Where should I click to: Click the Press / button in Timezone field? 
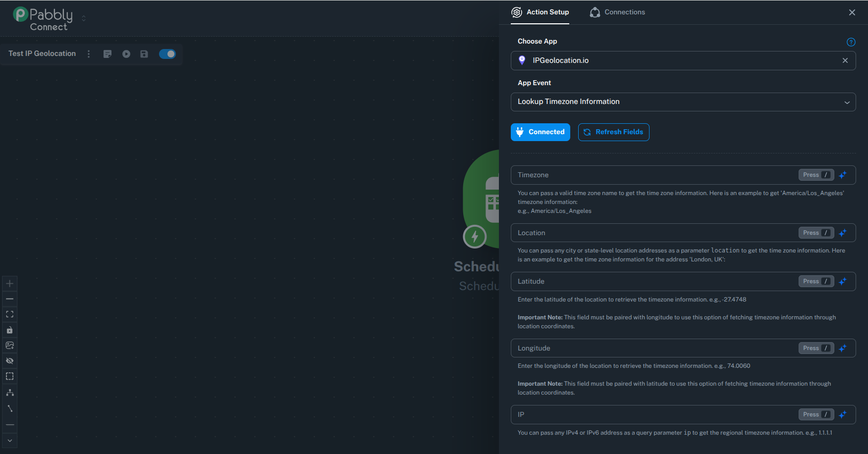pos(816,175)
